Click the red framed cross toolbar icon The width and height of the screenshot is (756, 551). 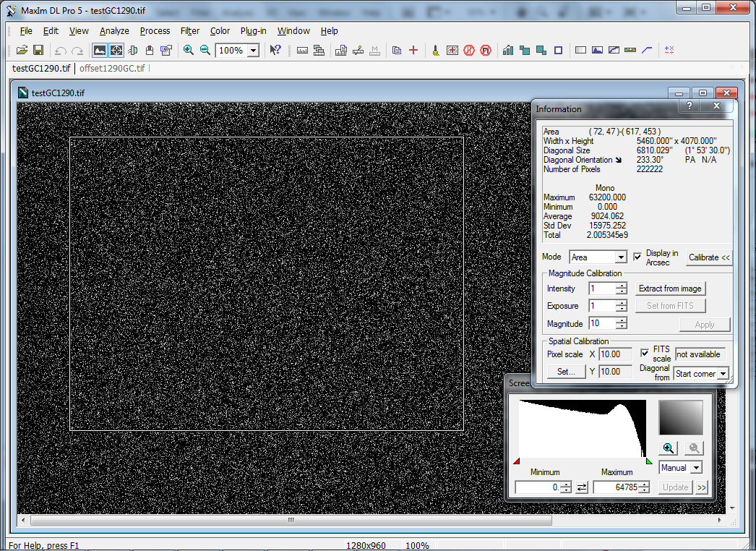tap(452, 50)
